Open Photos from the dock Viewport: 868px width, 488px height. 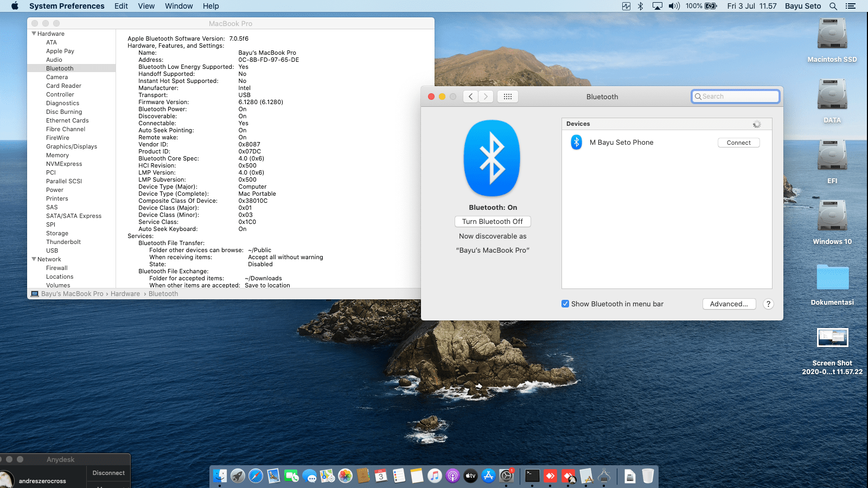pyautogui.click(x=345, y=476)
